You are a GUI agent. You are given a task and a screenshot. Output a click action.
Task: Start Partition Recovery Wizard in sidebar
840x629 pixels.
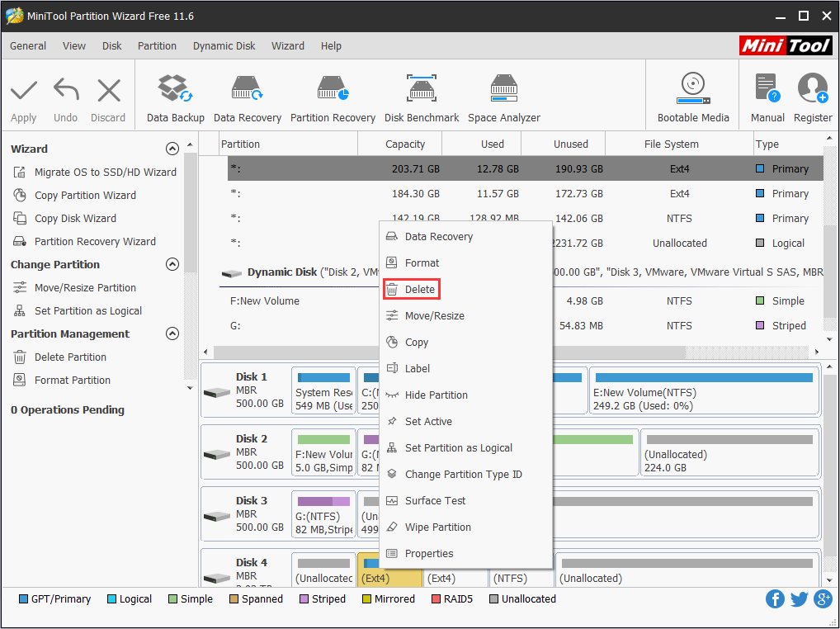coord(84,241)
